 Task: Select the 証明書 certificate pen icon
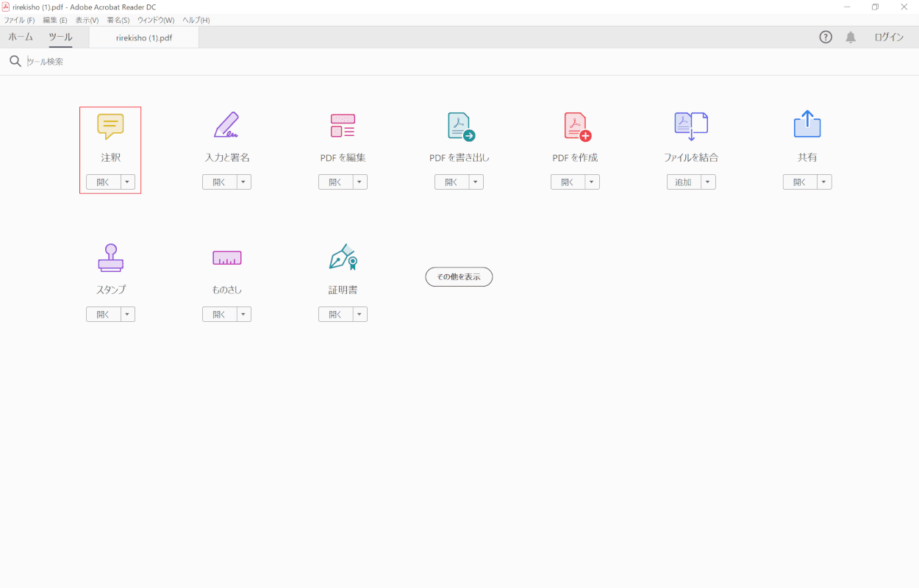tap(343, 258)
